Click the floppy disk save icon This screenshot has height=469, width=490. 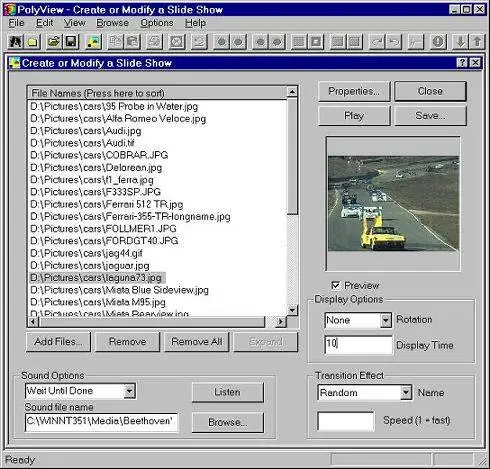(x=71, y=42)
